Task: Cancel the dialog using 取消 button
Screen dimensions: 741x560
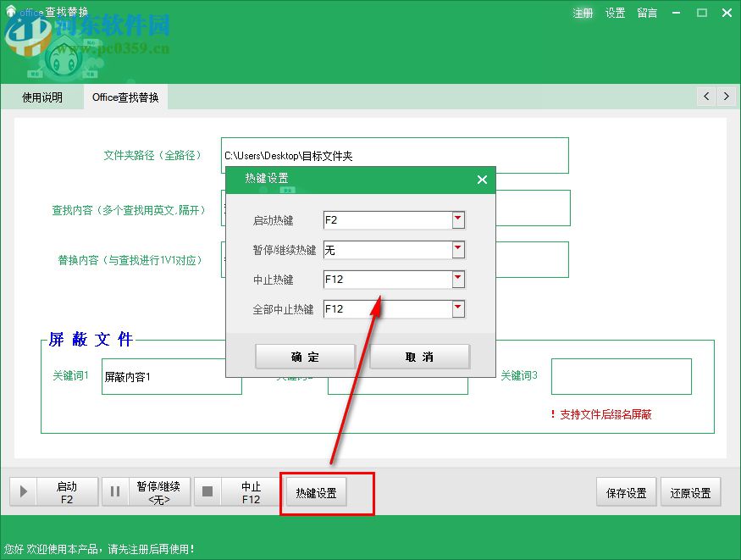Action: tap(420, 356)
